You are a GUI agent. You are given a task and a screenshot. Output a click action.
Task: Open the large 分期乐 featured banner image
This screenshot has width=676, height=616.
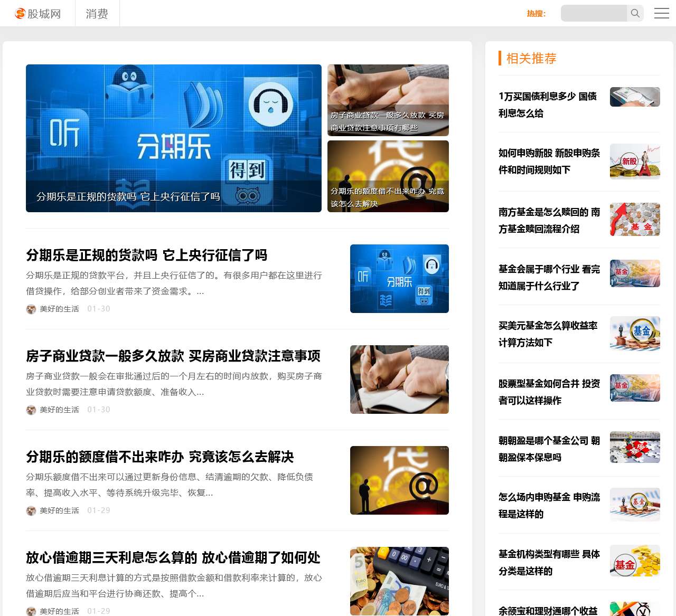[x=174, y=138]
